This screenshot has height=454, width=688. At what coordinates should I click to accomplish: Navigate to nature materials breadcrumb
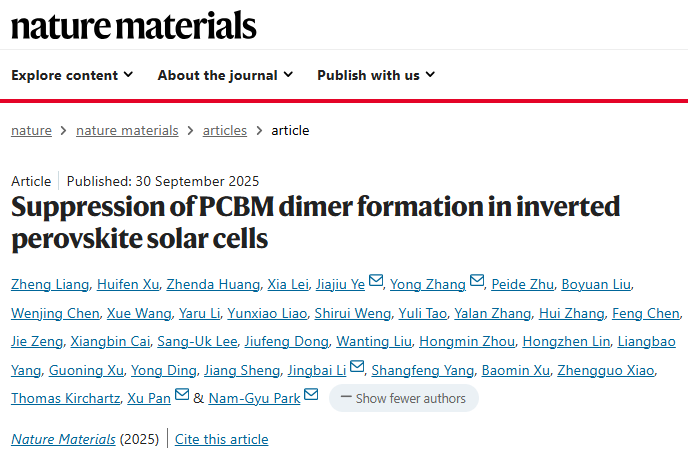click(x=127, y=130)
